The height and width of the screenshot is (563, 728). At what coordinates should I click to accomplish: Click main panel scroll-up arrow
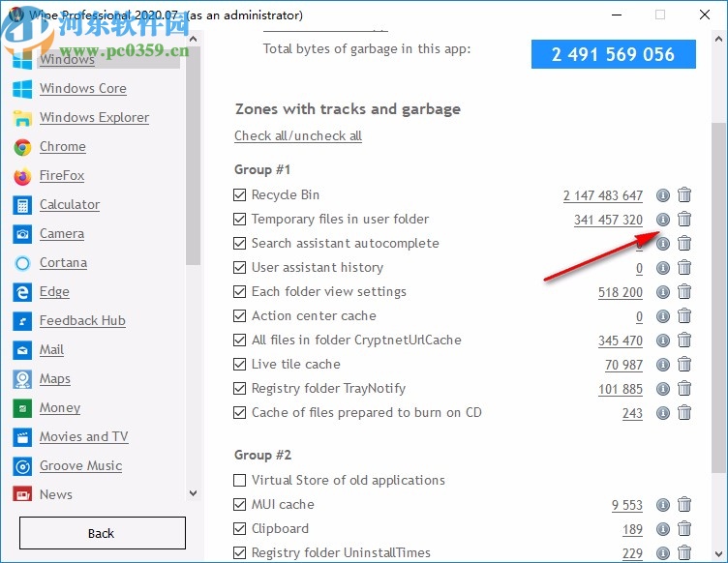point(718,39)
